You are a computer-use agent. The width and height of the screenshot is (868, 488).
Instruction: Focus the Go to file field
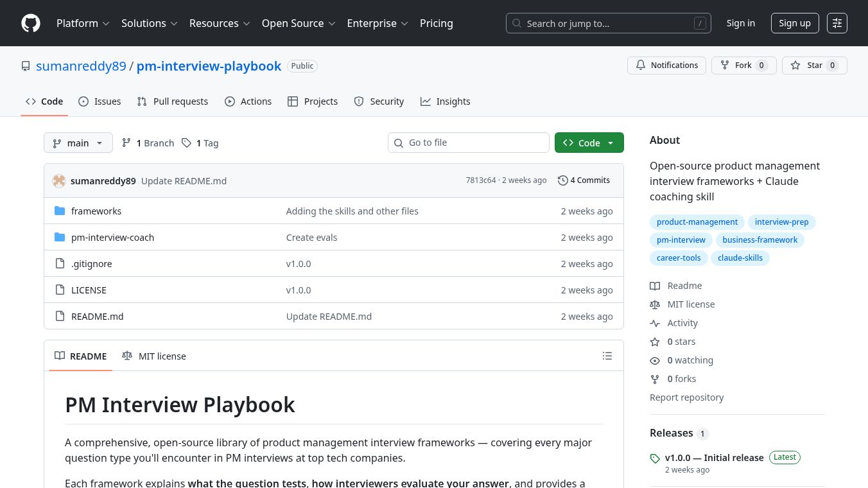pos(469,143)
